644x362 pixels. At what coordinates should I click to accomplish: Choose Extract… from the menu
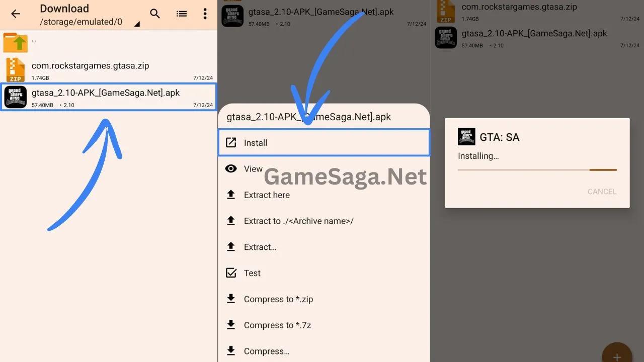(x=324, y=247)
